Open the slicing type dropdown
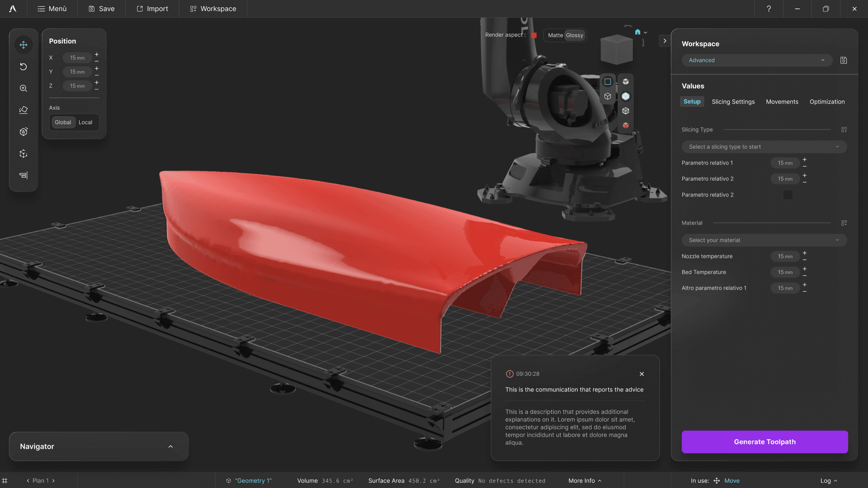This screenshot has height=488, width=868. (x=764, y=147)
